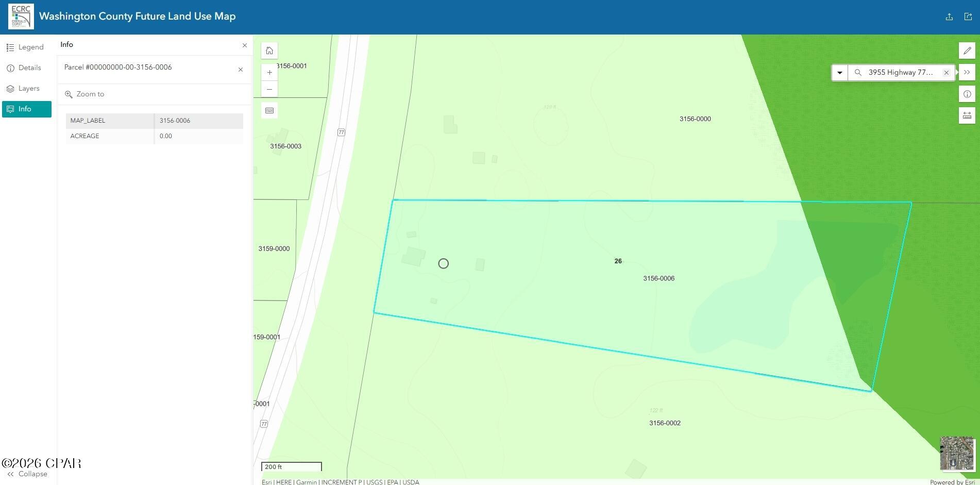980x485 pixels.
Task: Open the search source dropdown arrow
Action: pos(840,73)
